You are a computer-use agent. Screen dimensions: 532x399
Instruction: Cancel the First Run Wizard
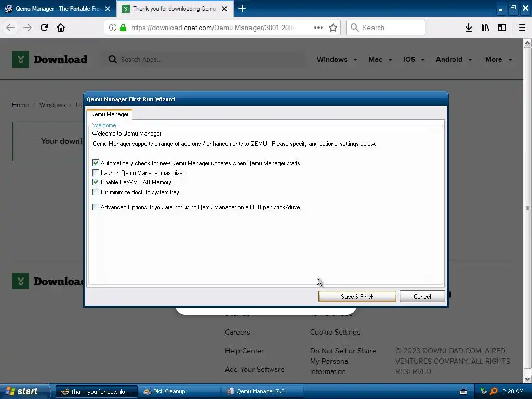click(422, 297)
